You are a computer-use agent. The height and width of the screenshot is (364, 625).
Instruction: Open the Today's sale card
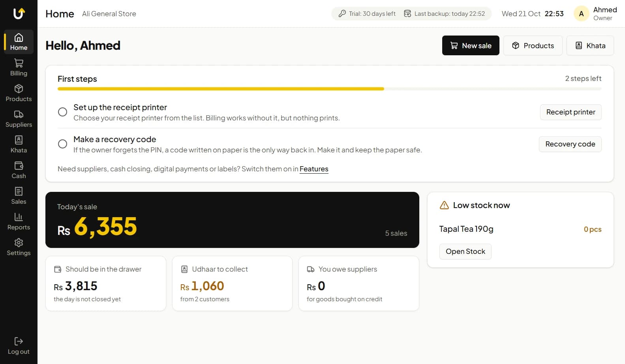[232, 220]
